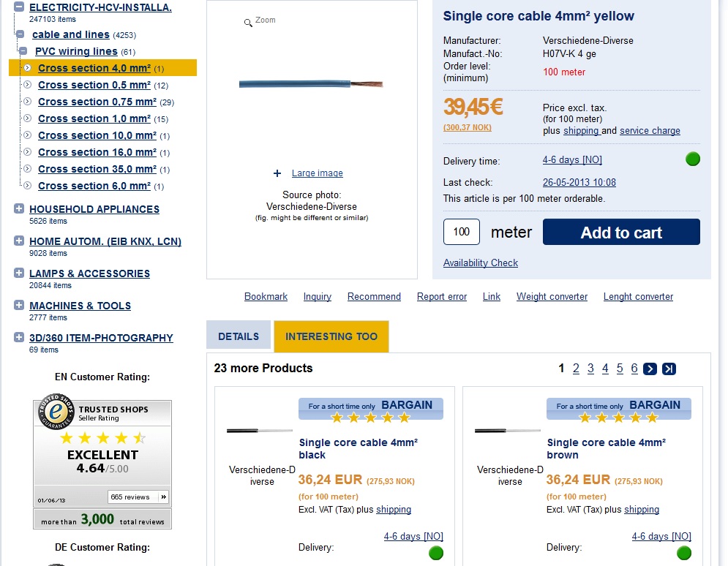Expand the HOUSEHOLD APPLIANCES category
728x566 pixels.
19,209
